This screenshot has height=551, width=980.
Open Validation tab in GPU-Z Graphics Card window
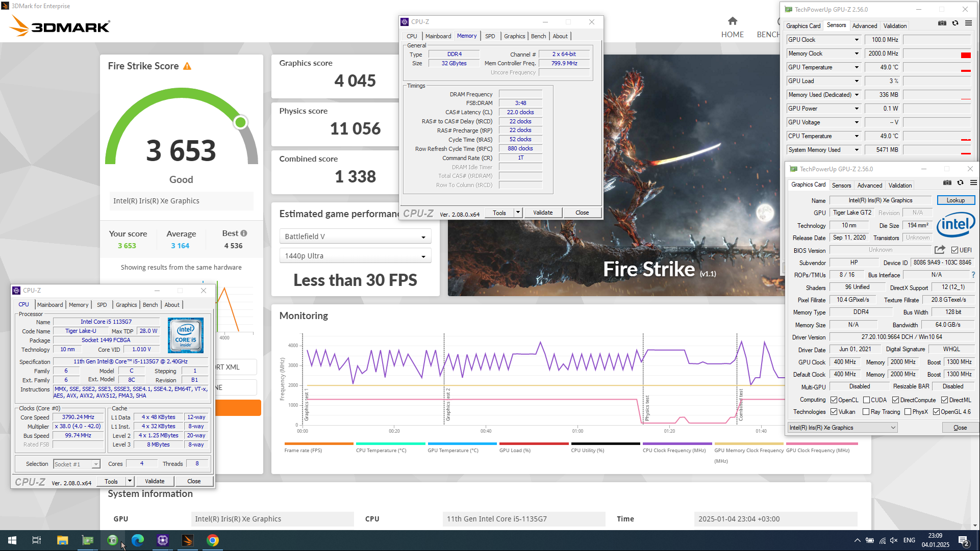(x=900, y=186)
